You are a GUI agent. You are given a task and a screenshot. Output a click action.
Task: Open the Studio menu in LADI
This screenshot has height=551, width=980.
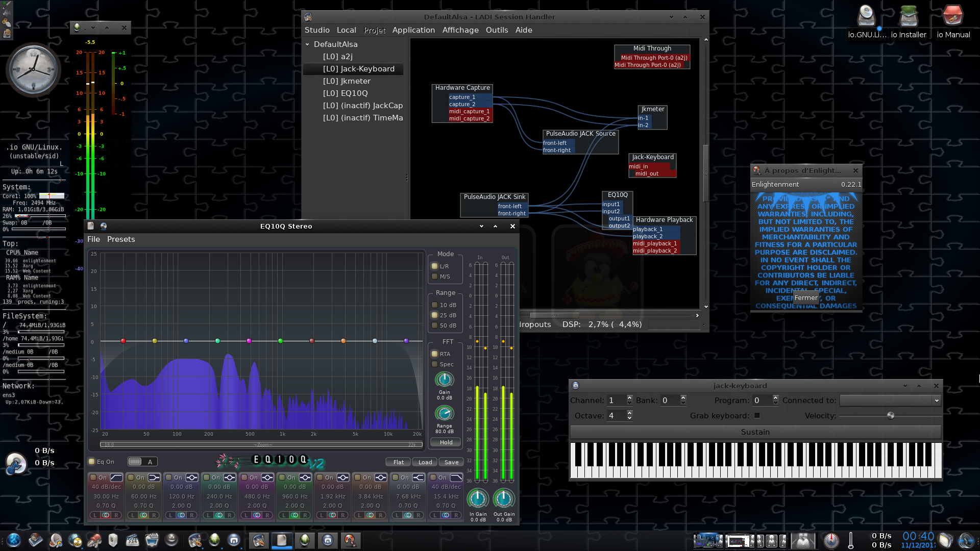(x=317, y=30)
